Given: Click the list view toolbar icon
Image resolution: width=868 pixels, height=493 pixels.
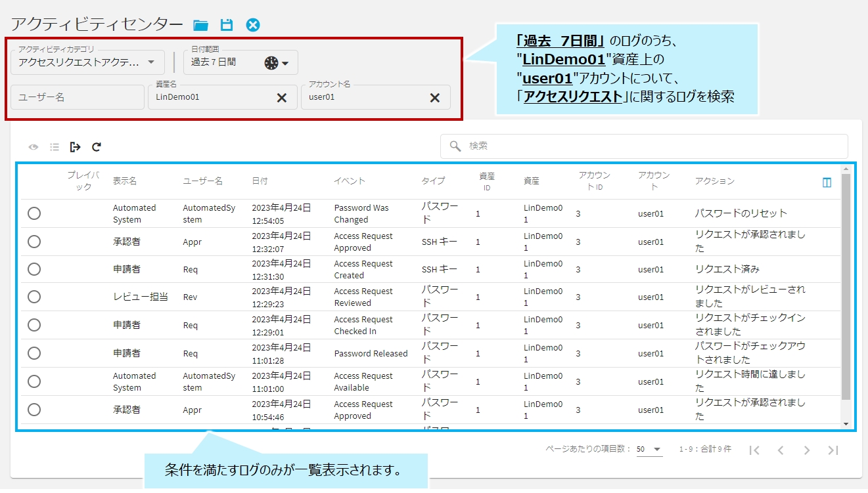Looking at the screenshot, I should point(55,147).
